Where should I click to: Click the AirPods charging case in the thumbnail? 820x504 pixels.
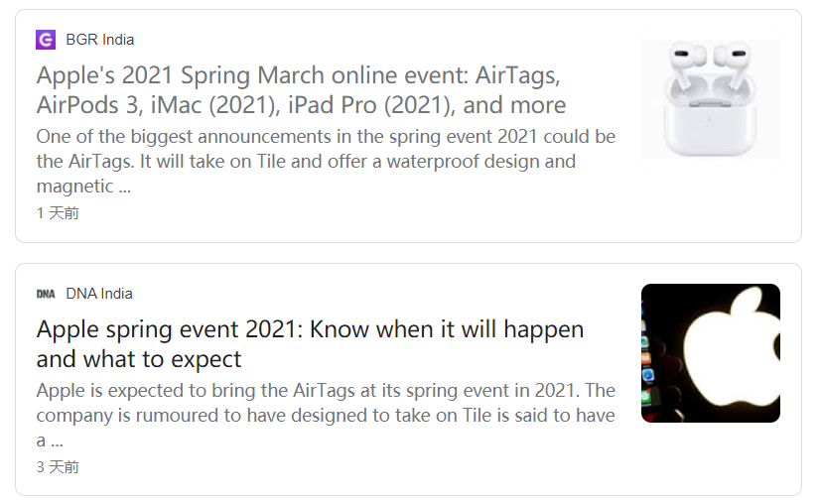711,121
